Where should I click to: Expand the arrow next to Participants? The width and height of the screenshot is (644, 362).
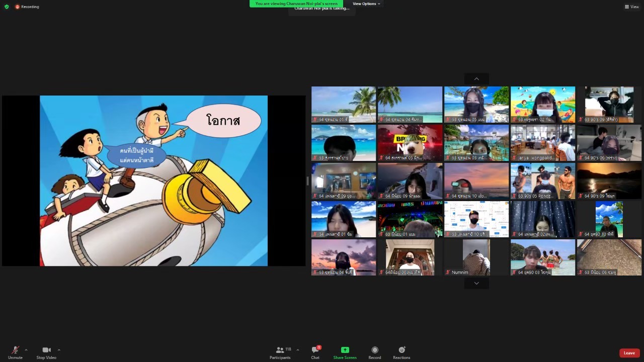(x=298, y=350)
